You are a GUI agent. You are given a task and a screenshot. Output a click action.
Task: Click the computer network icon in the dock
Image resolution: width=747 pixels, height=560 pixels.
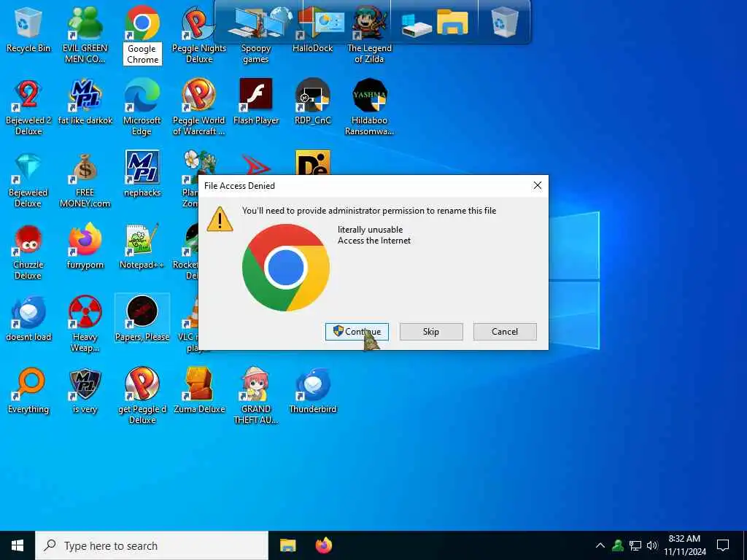click(x=260, y=21)
